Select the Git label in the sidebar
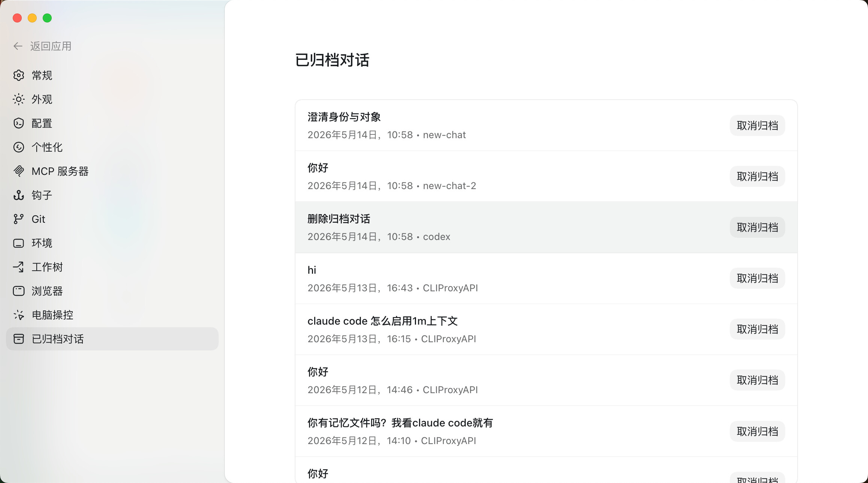The width and height of the screenshot is (868, 483). (38, 219)
